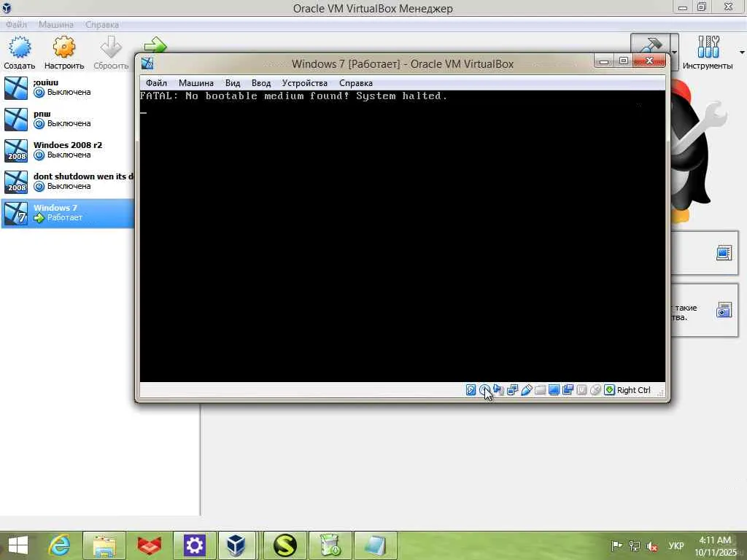Click the network adapters status icon

point(512,390)
